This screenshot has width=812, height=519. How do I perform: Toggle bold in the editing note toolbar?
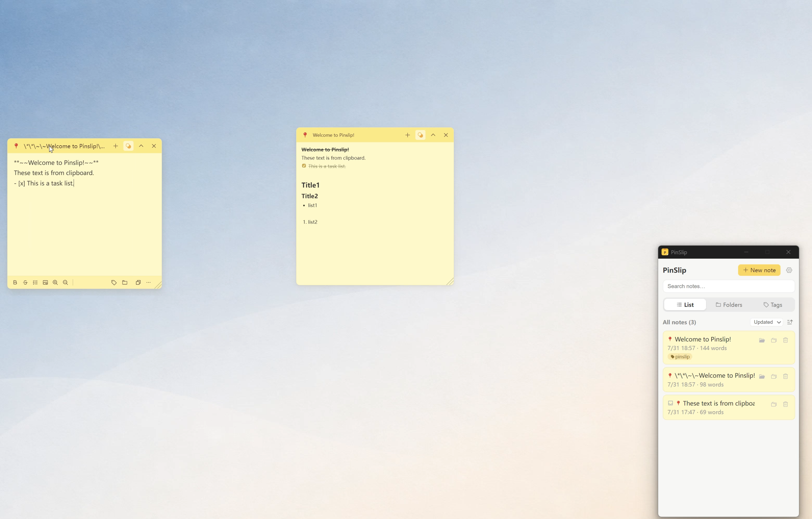(15, 283)
